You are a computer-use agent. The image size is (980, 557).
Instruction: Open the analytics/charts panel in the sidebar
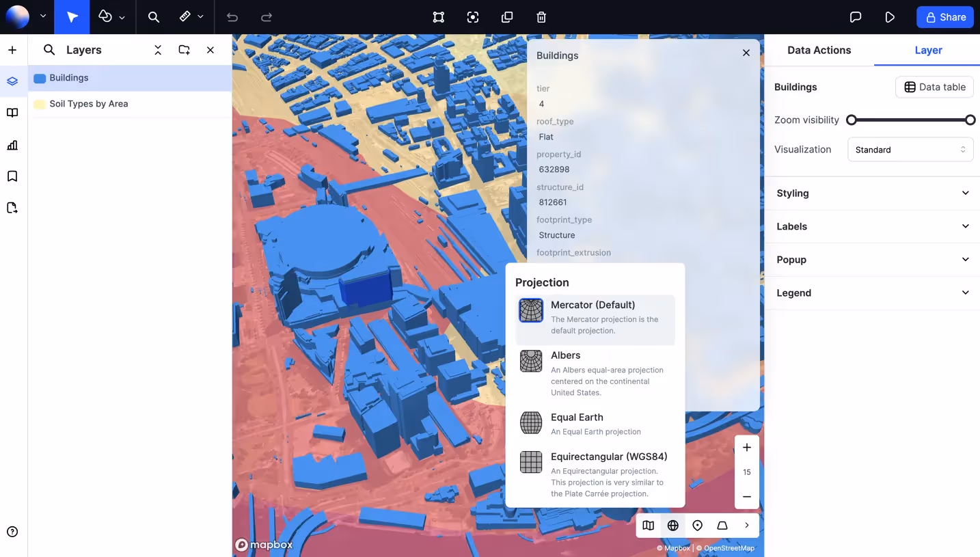click(12, 145)
